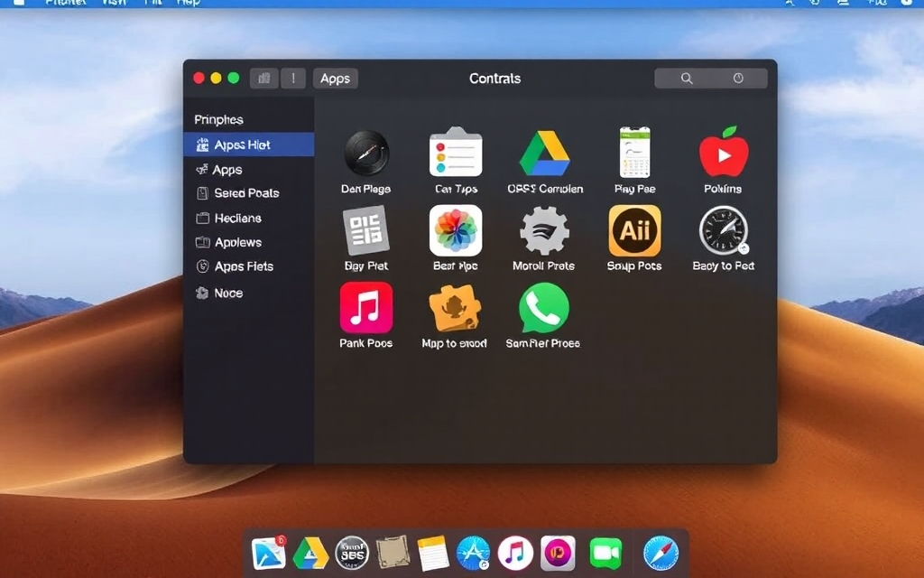The width and height of the screenshot is (924, 578).
Task: Click the search magnifier in the toolbar
Action: tap(687, 79)
